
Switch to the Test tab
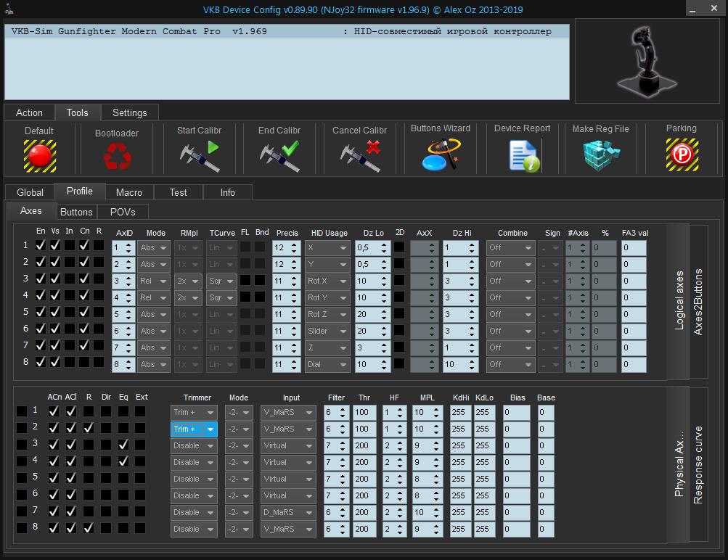click(179, 192)
